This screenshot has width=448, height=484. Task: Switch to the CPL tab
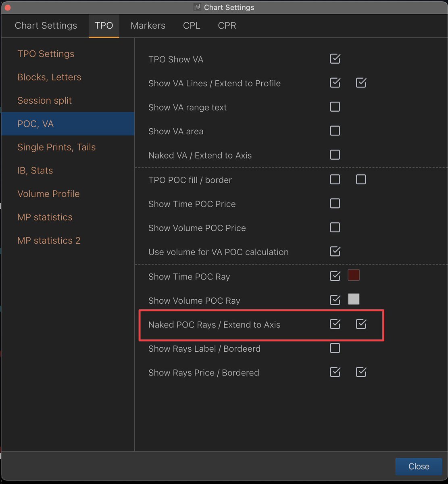(192, 25)
